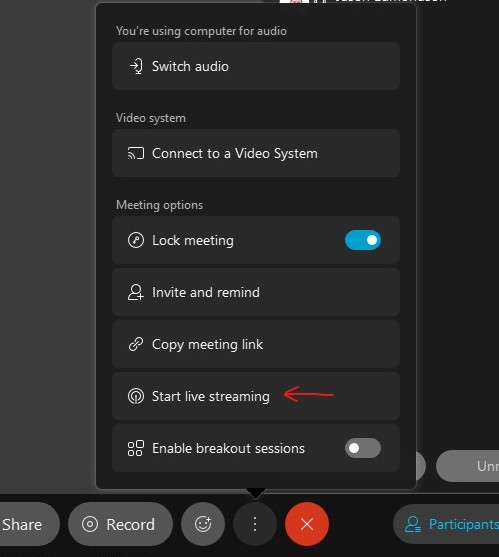End meeting with red X button
The image size is (499, 557).
(x=307, y=524)
